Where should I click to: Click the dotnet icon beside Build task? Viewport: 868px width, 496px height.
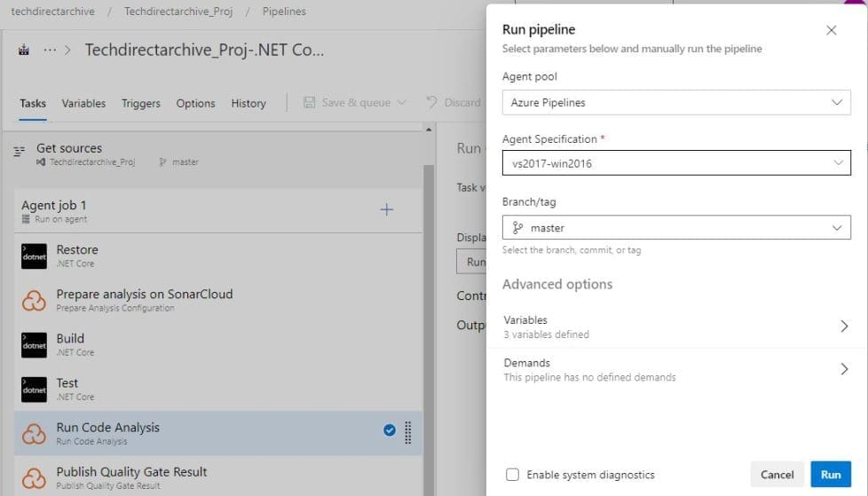(34, 345)
